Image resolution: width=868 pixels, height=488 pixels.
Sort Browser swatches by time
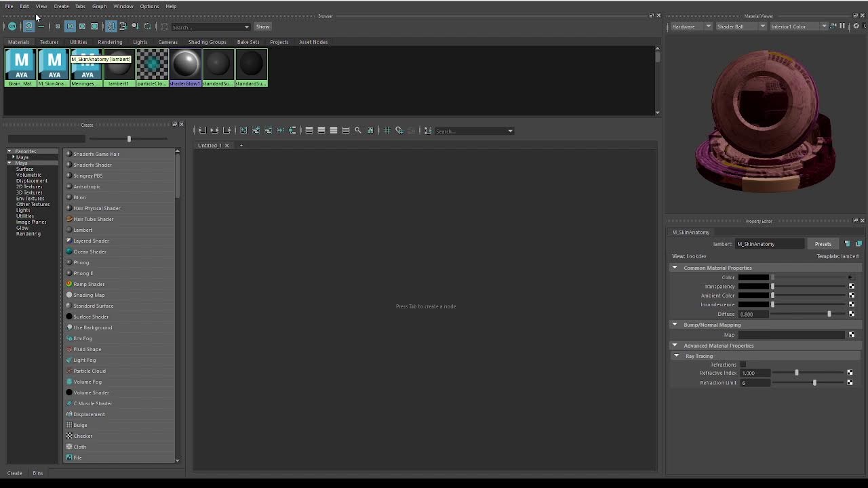pos(135,26)
